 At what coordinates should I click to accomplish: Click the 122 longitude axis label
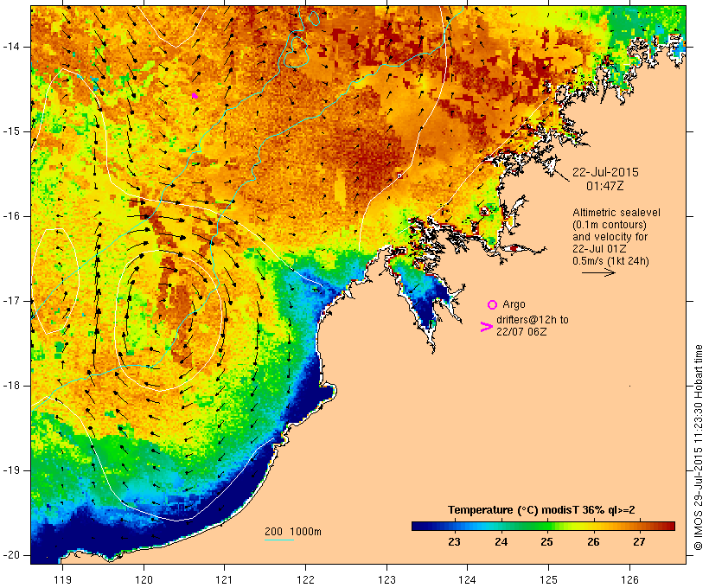click(x=306, y=579)
